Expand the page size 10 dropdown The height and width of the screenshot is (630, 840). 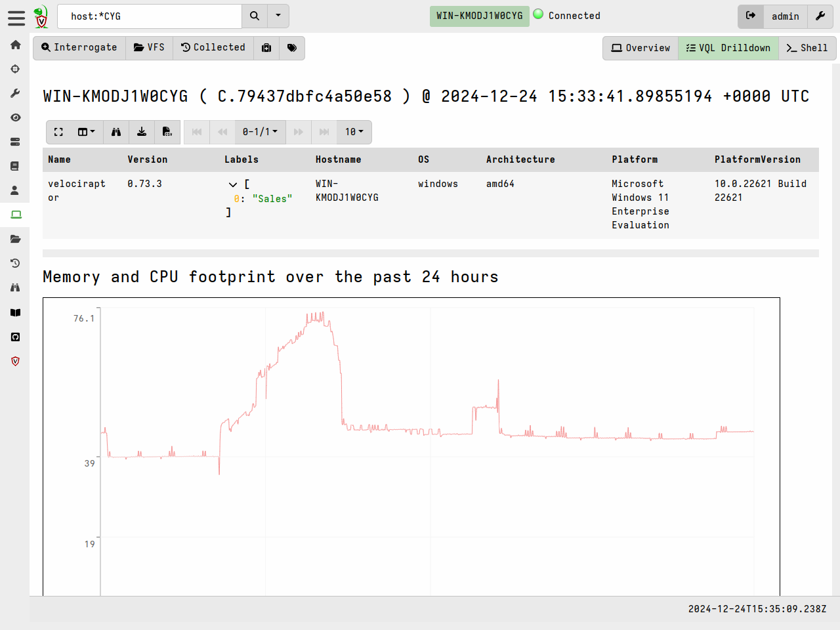(354, 132)
